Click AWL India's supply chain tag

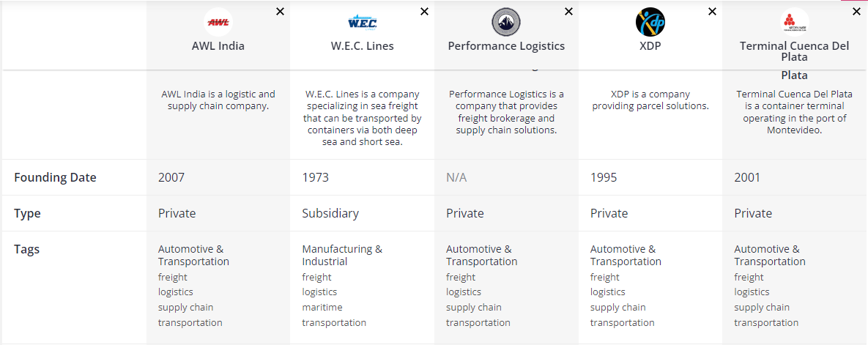pyautogui.click(x=186, y=308)
